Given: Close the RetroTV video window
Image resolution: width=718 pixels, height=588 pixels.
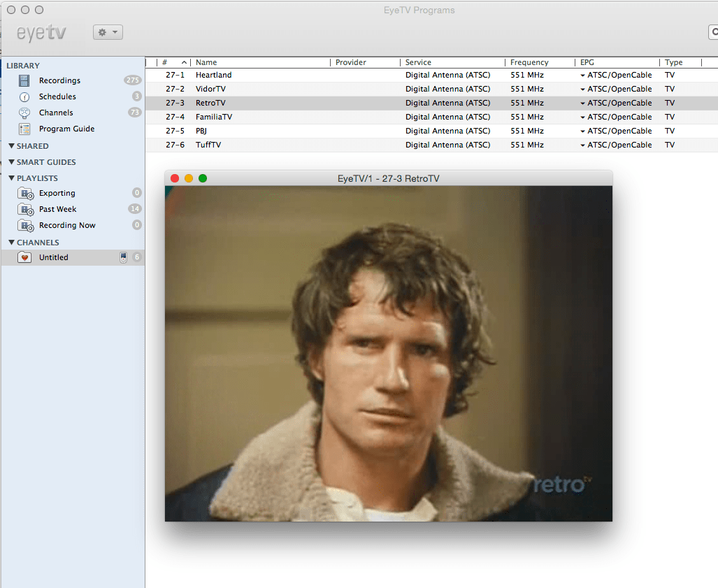Looking at the screenshot, I should [x=175, y=178].
